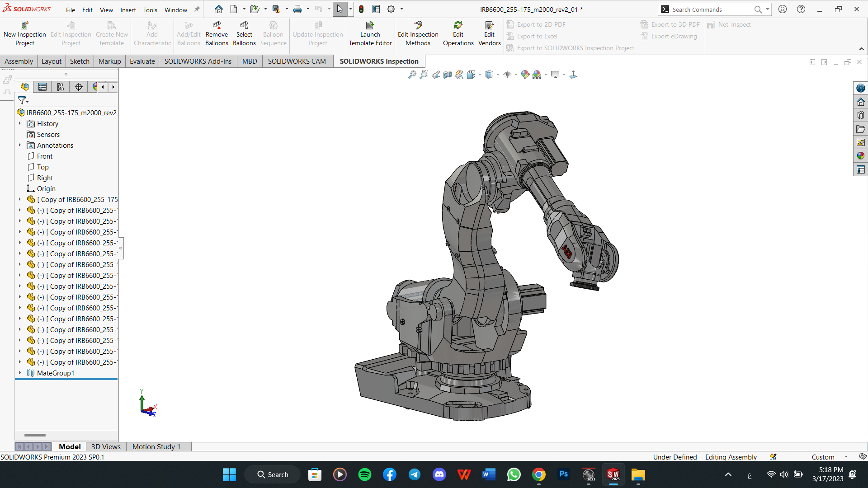Open Options gear icon

pyautogui.click(x=391, y=9)
